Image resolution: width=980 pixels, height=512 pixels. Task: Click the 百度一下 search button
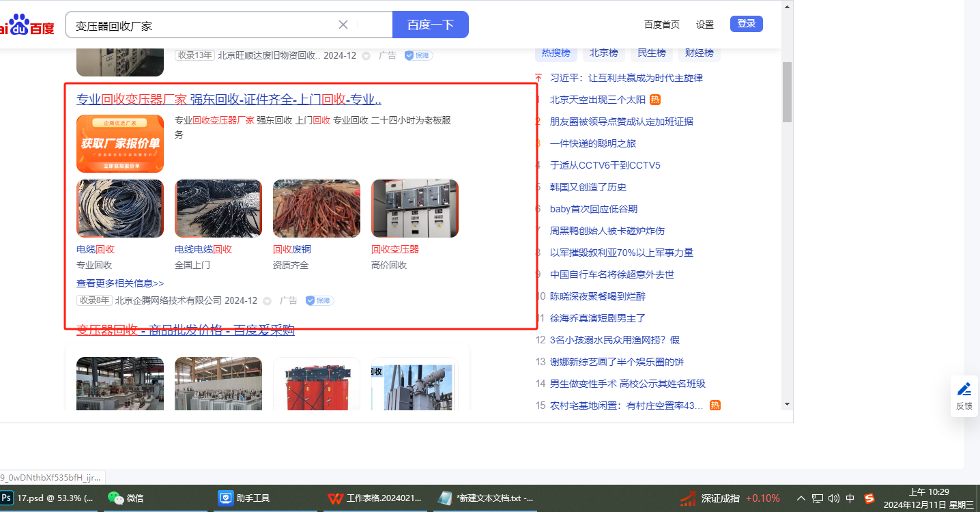pos(431,25)
